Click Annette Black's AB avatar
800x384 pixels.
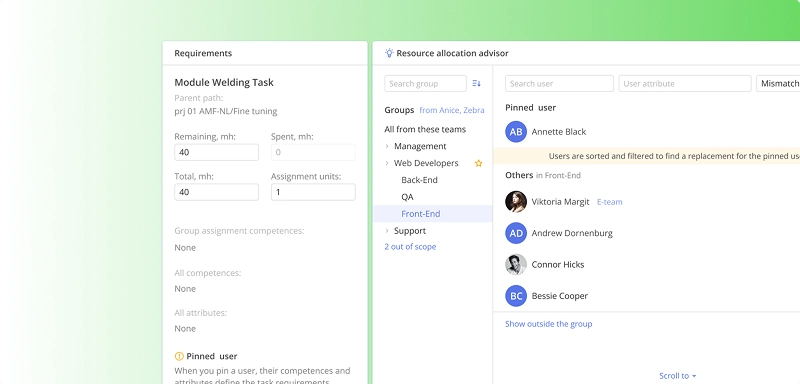coord(516,132)
